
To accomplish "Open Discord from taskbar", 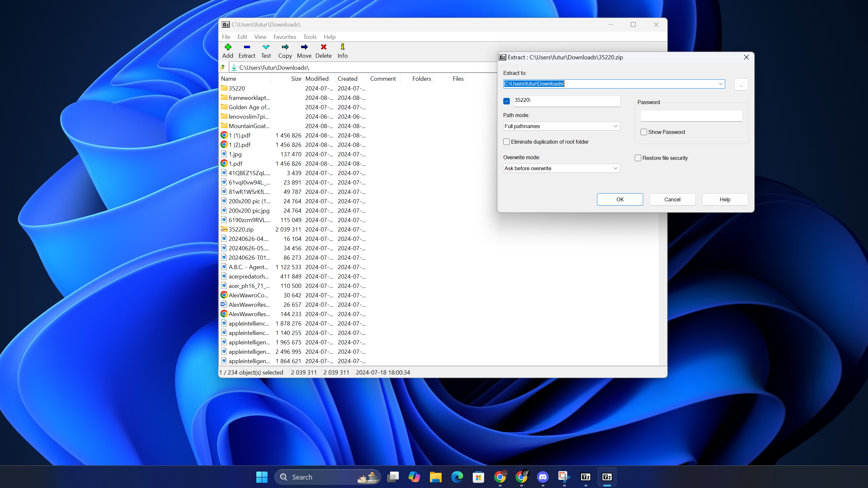I will coord(543,477).
